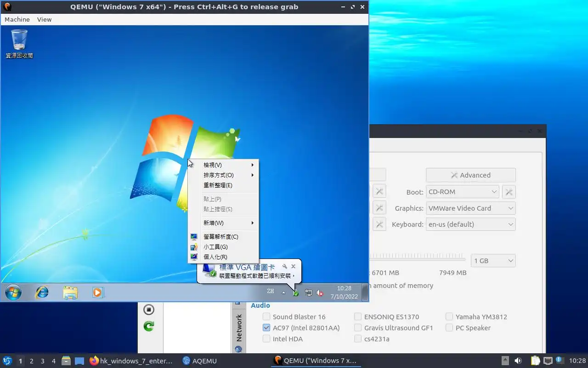Uncheck AC97 (Intel 82801AA) audio
The image size is (588, 368).
coord(266,328)
